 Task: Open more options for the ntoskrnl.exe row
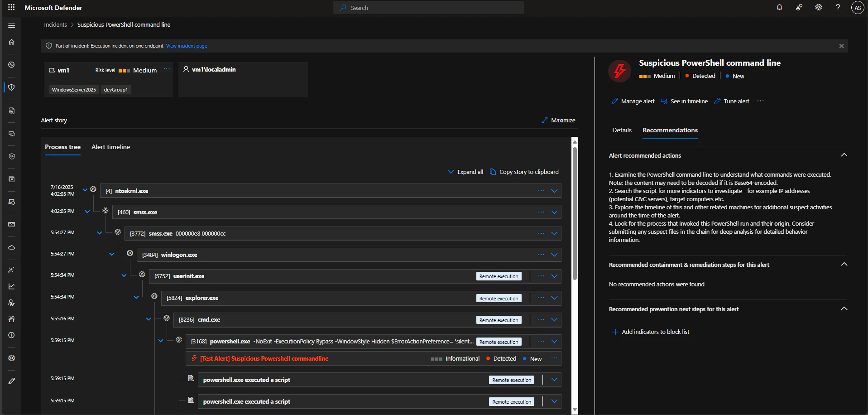[x=541, y=191]
